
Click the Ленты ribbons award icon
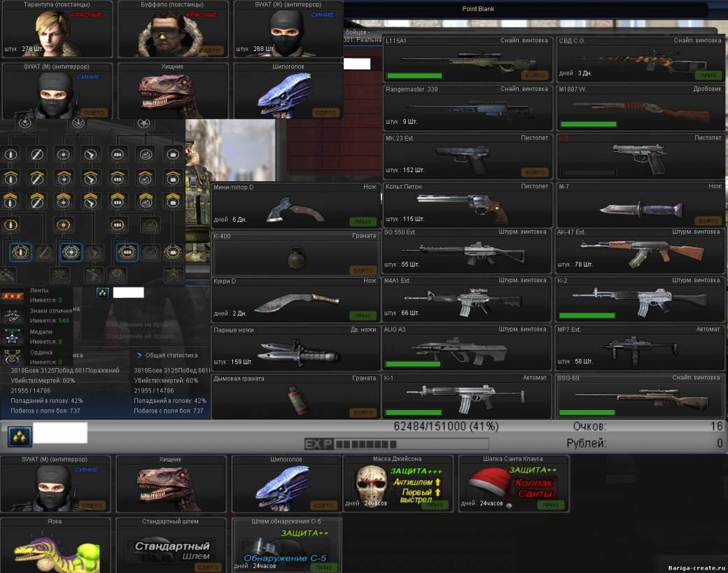click(12, 295)
